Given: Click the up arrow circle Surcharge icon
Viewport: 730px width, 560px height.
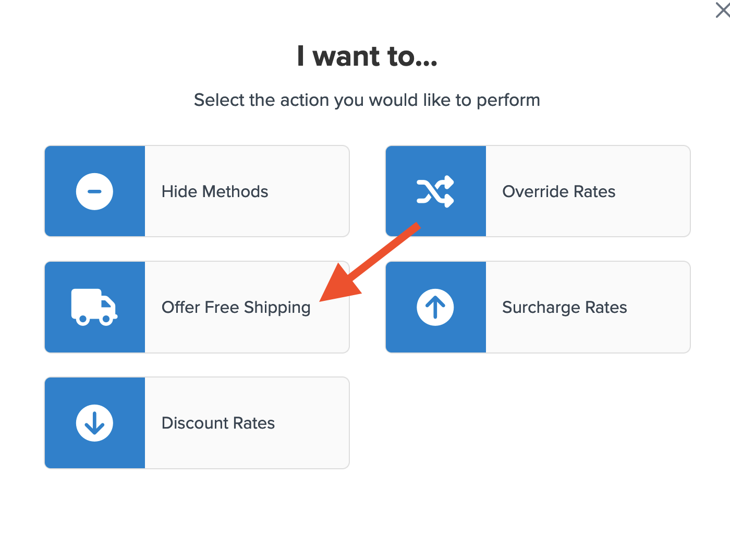Looking at the screenshot, I should (x=435, y=307).
